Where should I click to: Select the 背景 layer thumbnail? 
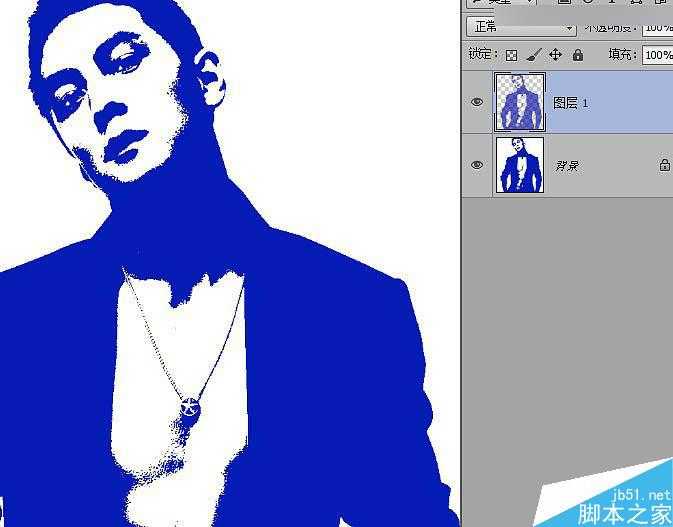pos(519,165)
